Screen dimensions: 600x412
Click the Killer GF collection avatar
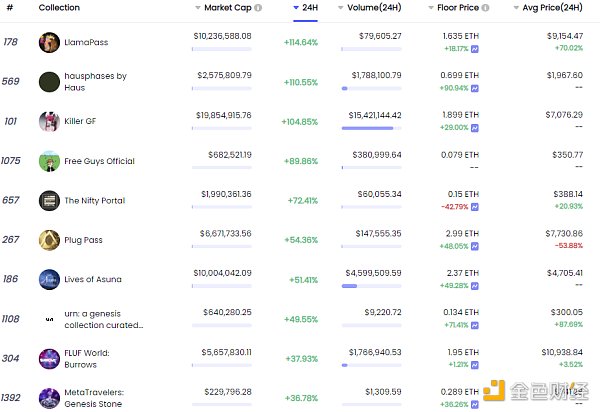(x=49, y=121)
